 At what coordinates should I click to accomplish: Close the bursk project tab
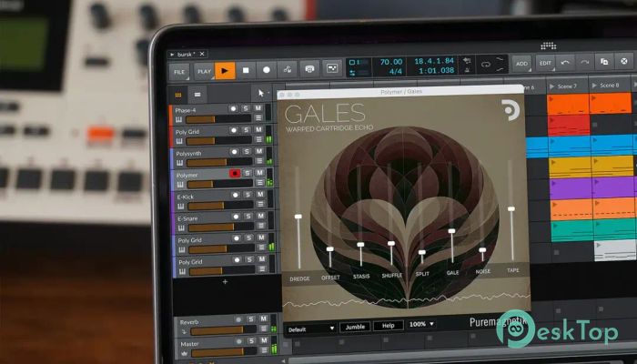[202, 54]
